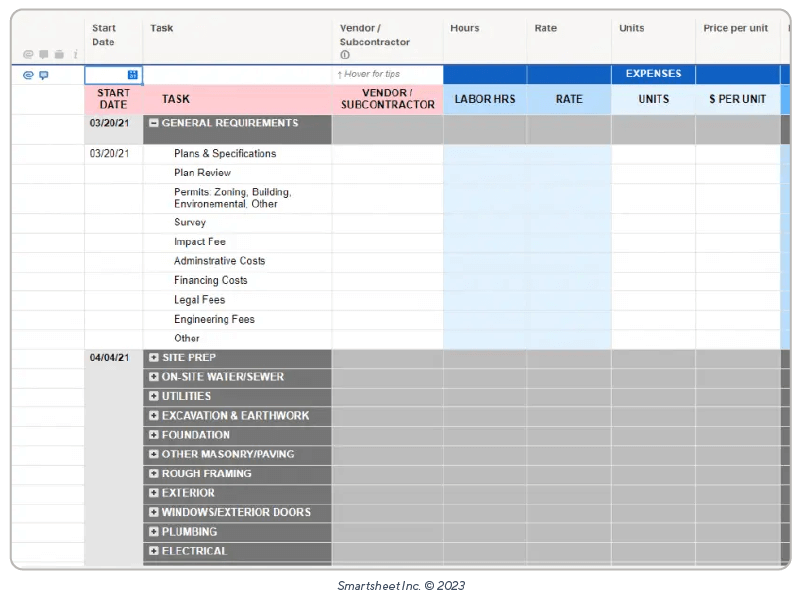Click the row info icon in the header

click(74, 53)
